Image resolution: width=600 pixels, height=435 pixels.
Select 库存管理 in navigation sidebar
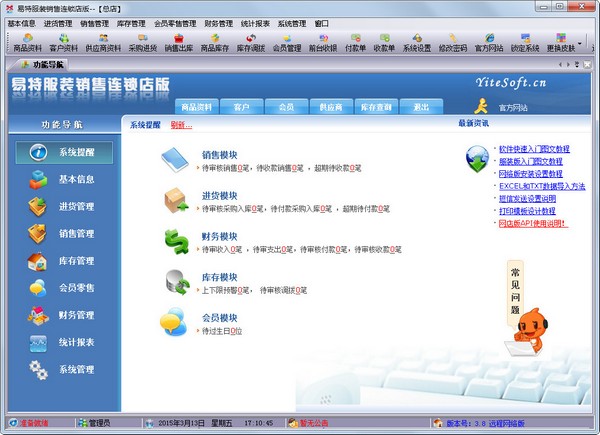point(62,261)
